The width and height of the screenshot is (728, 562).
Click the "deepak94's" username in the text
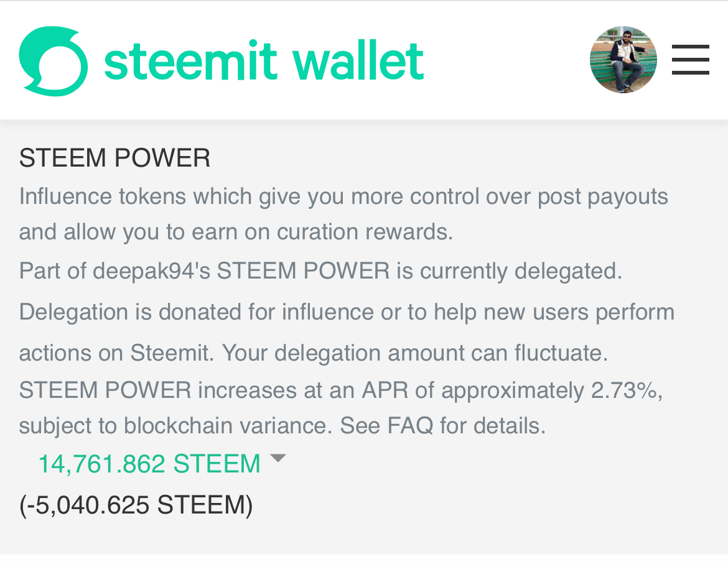pyautogui.click(x=152, y=271)
